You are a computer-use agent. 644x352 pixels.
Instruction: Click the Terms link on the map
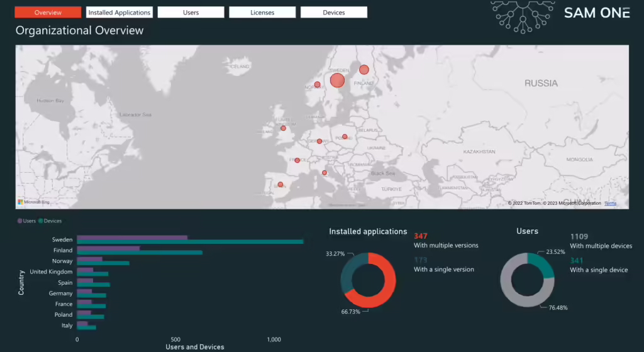610,204
